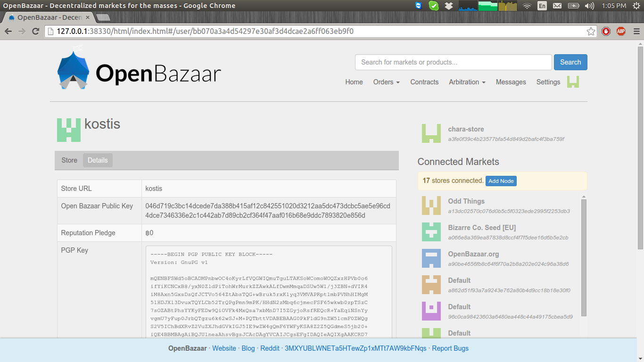
Task: Bookmark this page with the star icon
Action: (x=591, y=32)
